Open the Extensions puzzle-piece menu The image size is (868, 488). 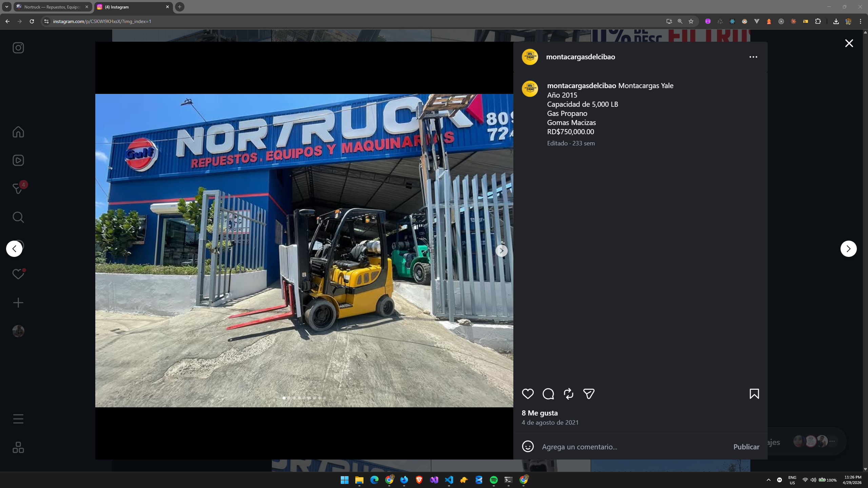coord(818,21)
